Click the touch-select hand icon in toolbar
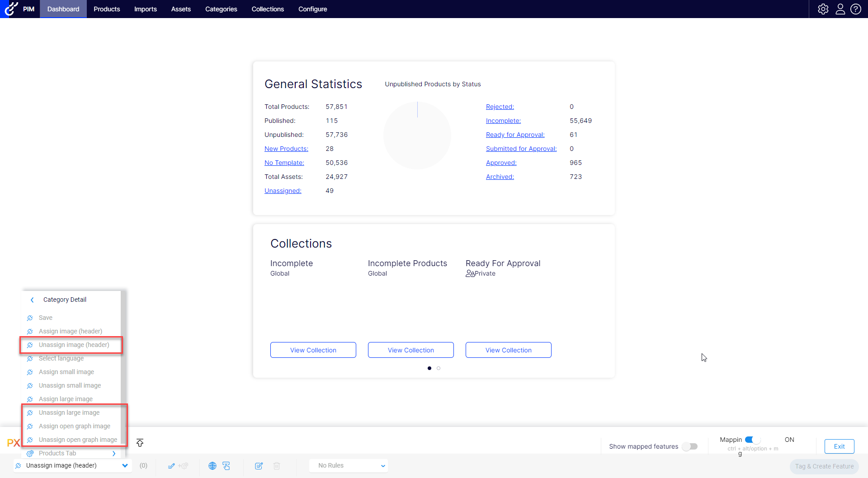The width and height of the screenshot is (868, 478). (x=226, y=466)
